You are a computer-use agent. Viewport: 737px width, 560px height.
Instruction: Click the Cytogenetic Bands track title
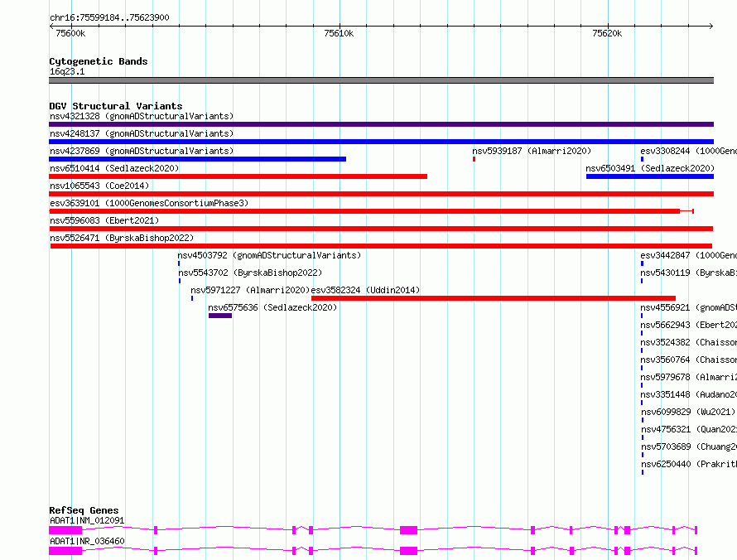tap(99, 61)
